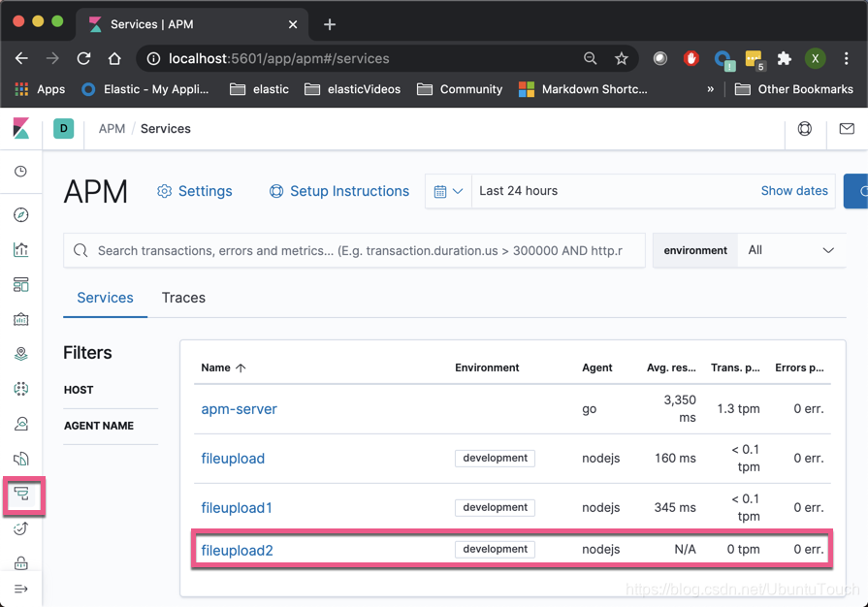Open Recently viewed clock icon in sidebar
The width and height of the screenshot is (868, 607).
(21, 172)
